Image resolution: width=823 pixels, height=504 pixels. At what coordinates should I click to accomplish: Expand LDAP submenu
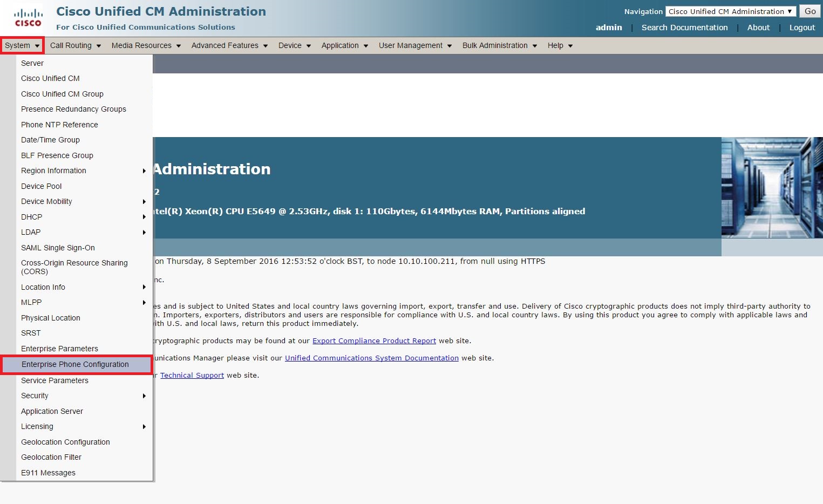(84, 232)
